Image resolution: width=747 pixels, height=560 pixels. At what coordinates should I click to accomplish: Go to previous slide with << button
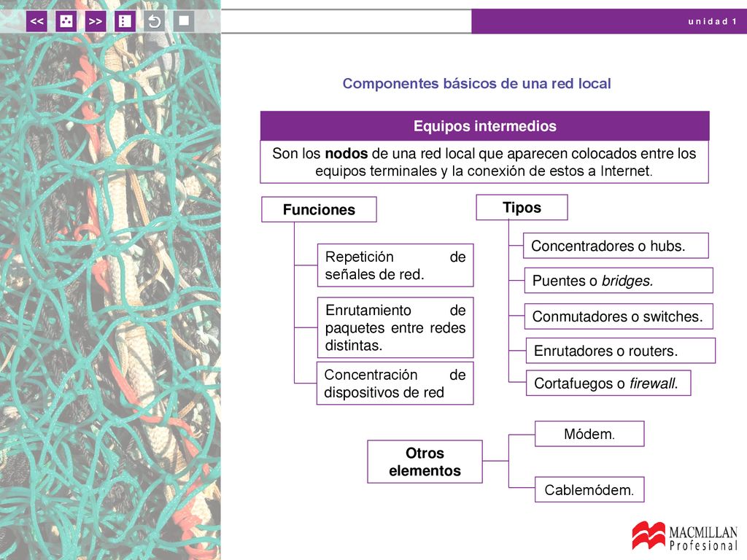pyautogui.click(x=36, y=21)
